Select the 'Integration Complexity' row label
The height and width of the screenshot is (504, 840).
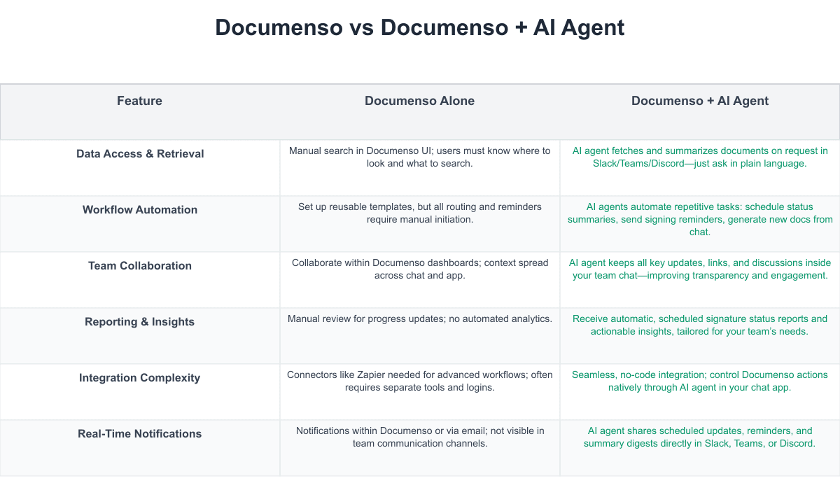tap(140, 377)
